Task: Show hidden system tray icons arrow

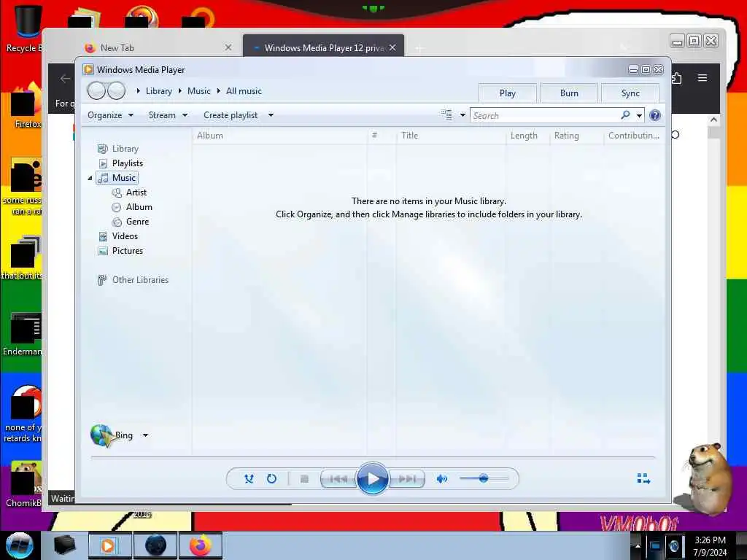Action: [638, 545]
